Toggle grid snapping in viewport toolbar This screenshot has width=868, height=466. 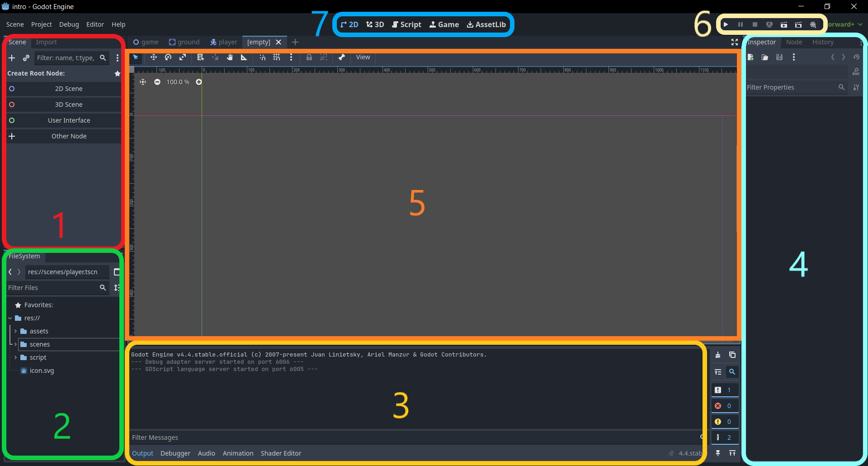click(277, 57)
